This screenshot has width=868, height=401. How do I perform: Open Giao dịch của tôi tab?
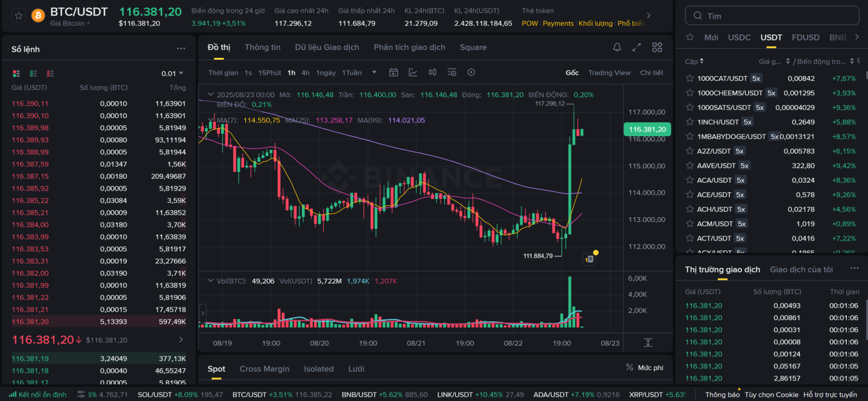801,270
